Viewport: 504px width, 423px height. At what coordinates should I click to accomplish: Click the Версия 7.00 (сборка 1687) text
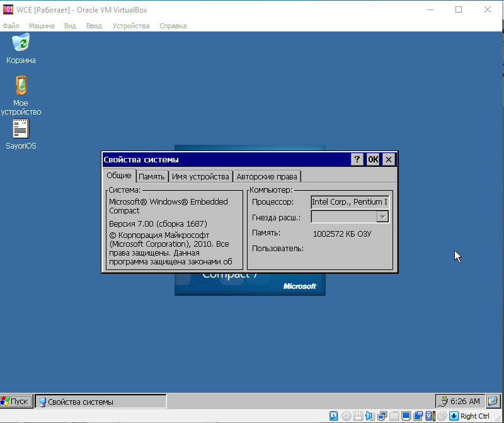(x=158, y=223)
